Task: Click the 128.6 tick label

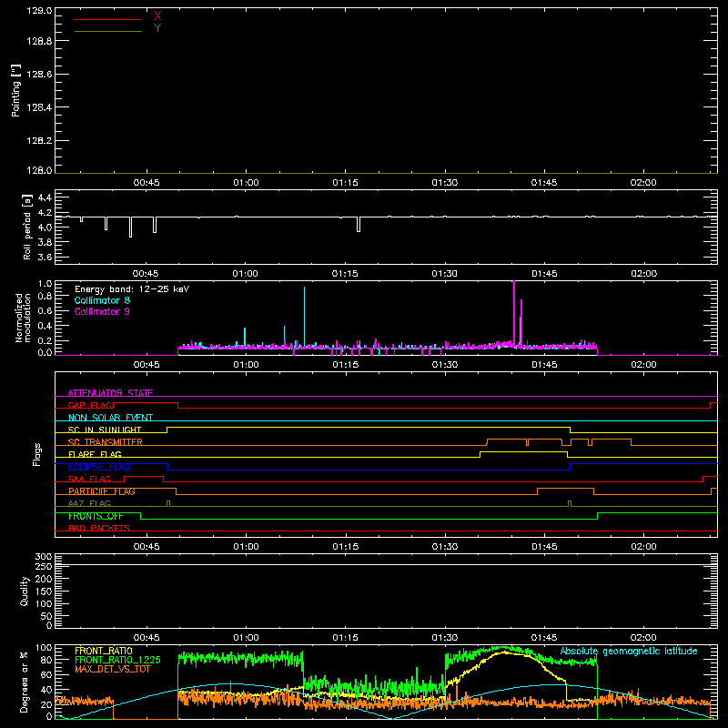Action: pos(39,75)
